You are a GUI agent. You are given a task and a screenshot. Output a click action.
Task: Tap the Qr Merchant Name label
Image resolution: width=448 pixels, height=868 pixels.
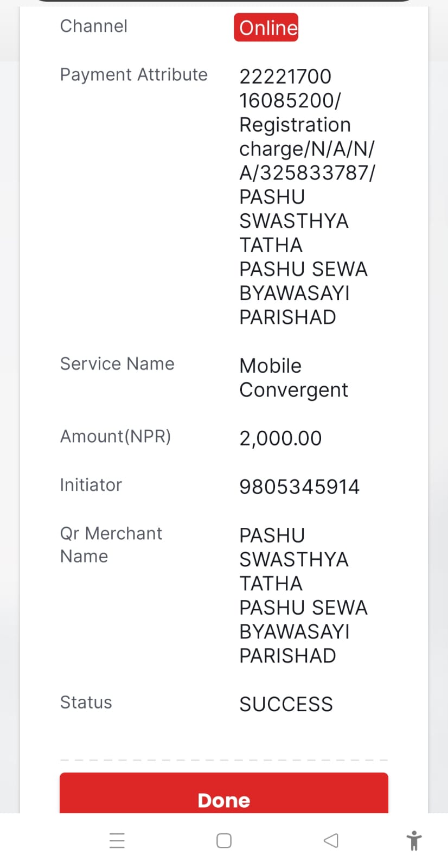111,545
